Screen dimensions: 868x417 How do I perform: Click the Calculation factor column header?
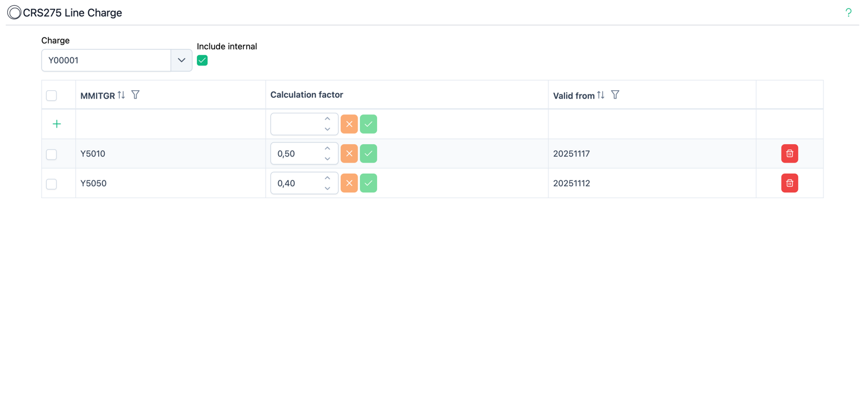[x=307, y=94]
